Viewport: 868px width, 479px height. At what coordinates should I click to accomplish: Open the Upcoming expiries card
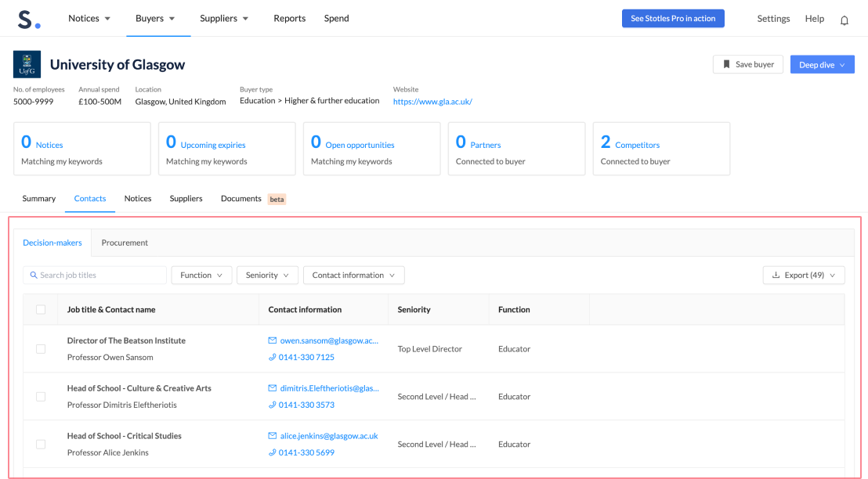coord(227,149)
